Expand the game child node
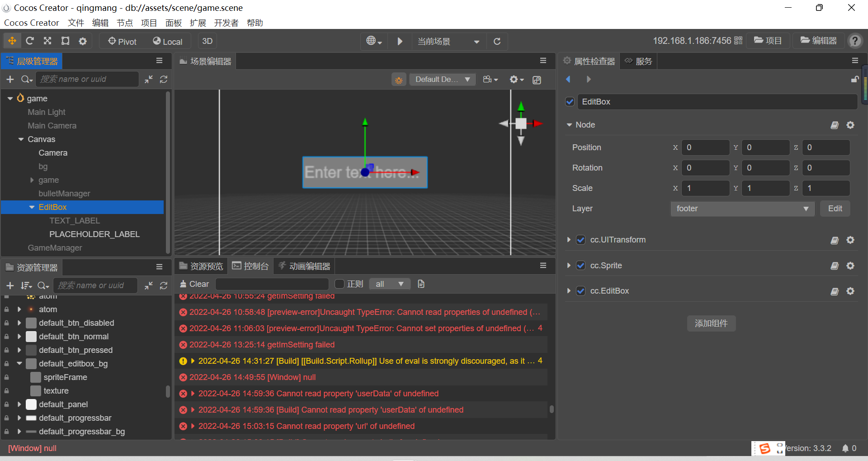868x461 pixels. 32,180
